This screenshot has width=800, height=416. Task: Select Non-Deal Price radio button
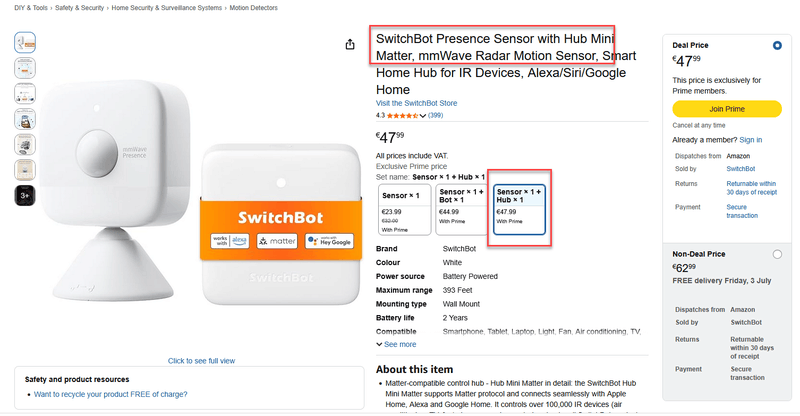coord(777,254)
